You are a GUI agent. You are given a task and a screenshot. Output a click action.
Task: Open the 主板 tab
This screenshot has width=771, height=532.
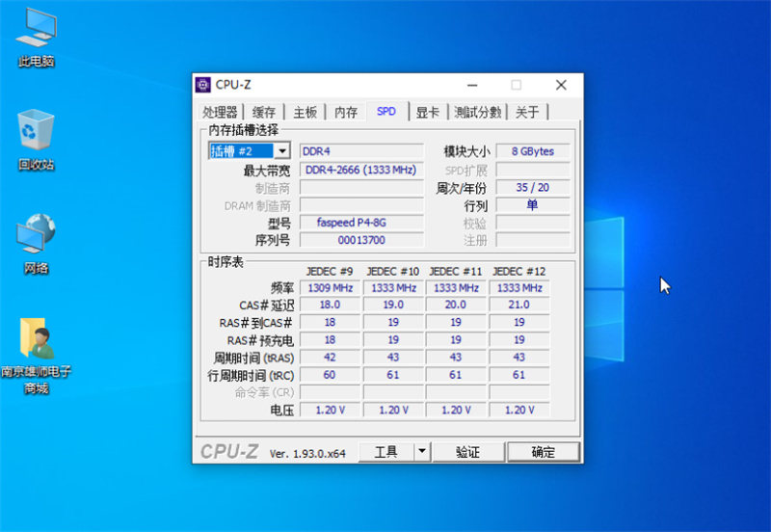pos(306,112)
